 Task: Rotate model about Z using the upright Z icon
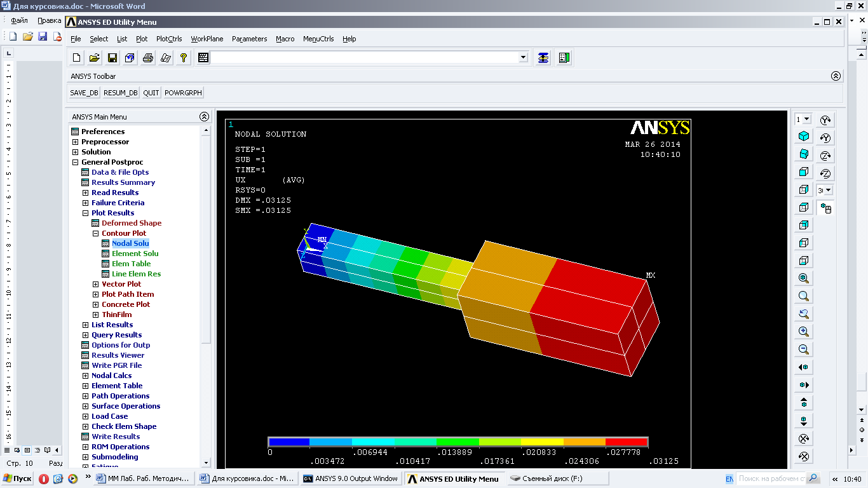pos(825,156)
